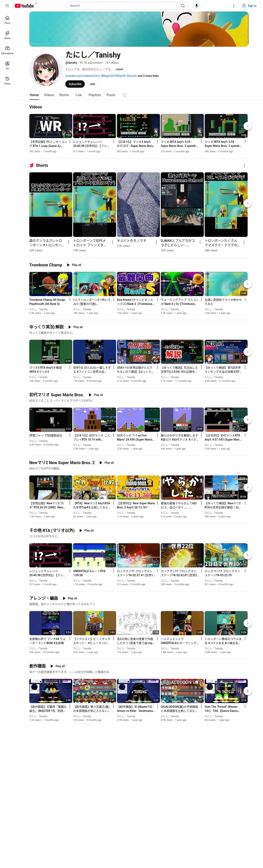Open the Videos section heading
This screenshot has width=263, height=868.
36,107
